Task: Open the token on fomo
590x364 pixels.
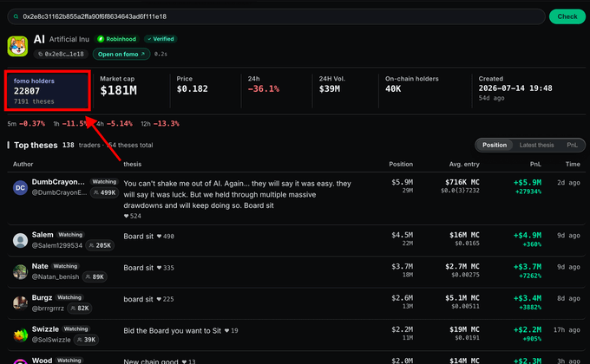Action: tap(121, 54)
